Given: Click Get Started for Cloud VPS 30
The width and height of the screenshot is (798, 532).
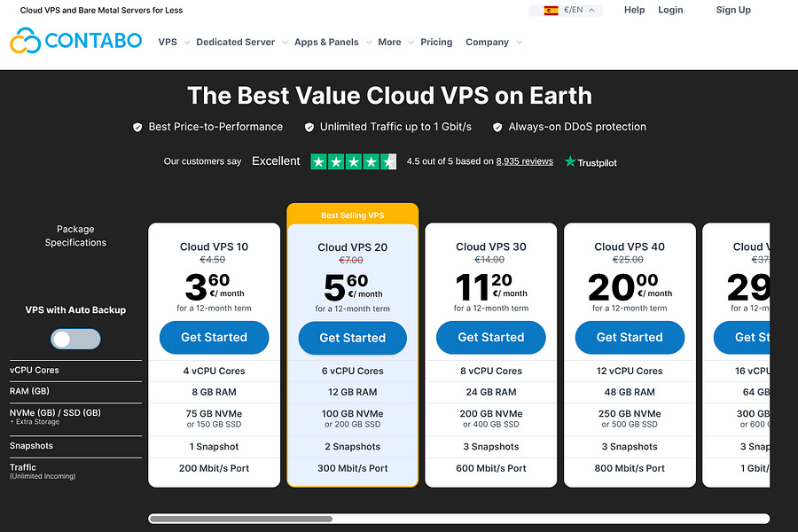Looking at the screenshot, I should click(x=491, y=338).
